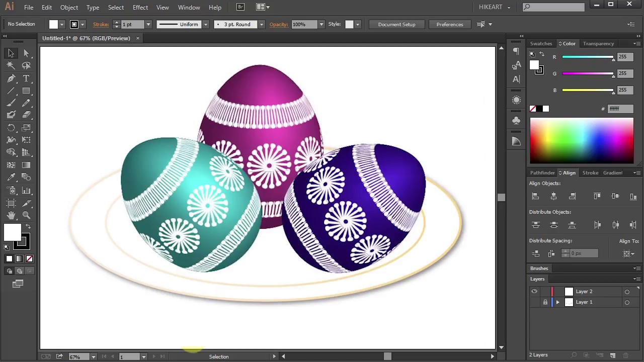Expand the opacity value dropdown
This screenshot has width=644, height=362.
(321, 24)
